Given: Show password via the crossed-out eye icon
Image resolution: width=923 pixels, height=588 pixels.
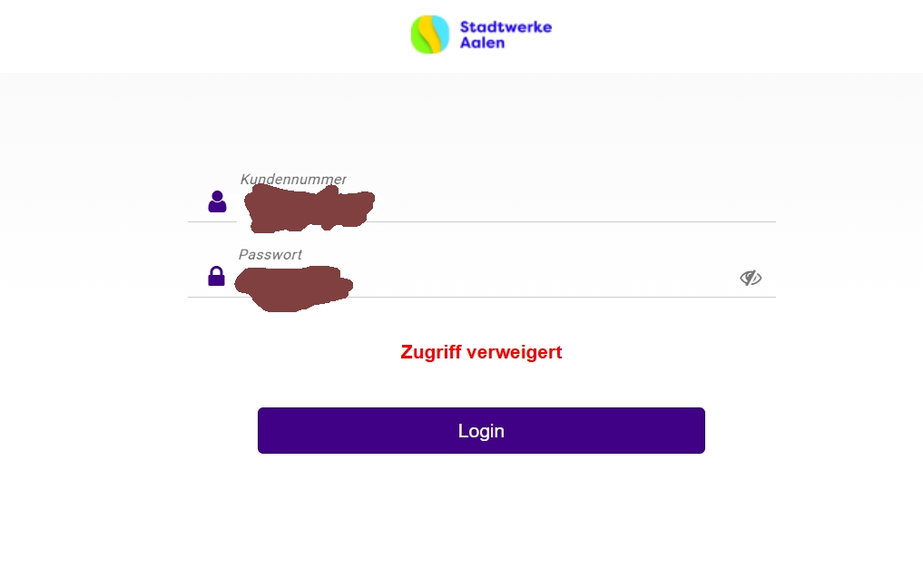Looking at the screenshot, I should pyautogui.click(x=751, y=278).
